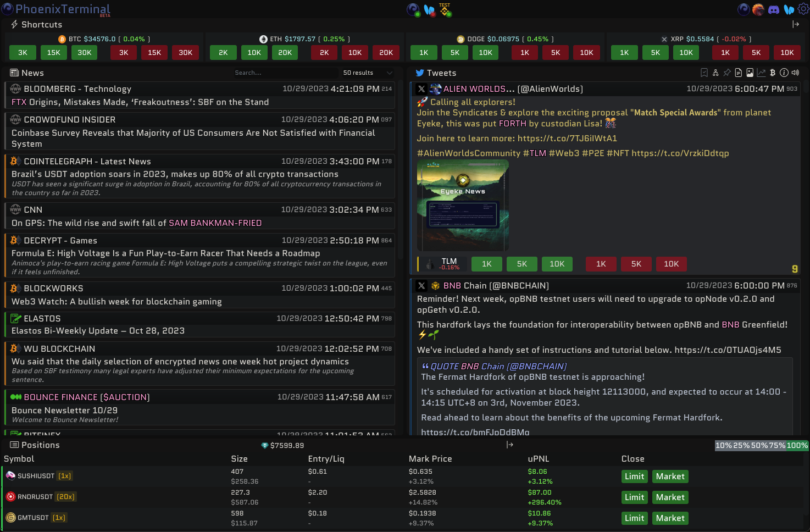Open the Phoenix connection status icon in header center

[x=413, y=9]
